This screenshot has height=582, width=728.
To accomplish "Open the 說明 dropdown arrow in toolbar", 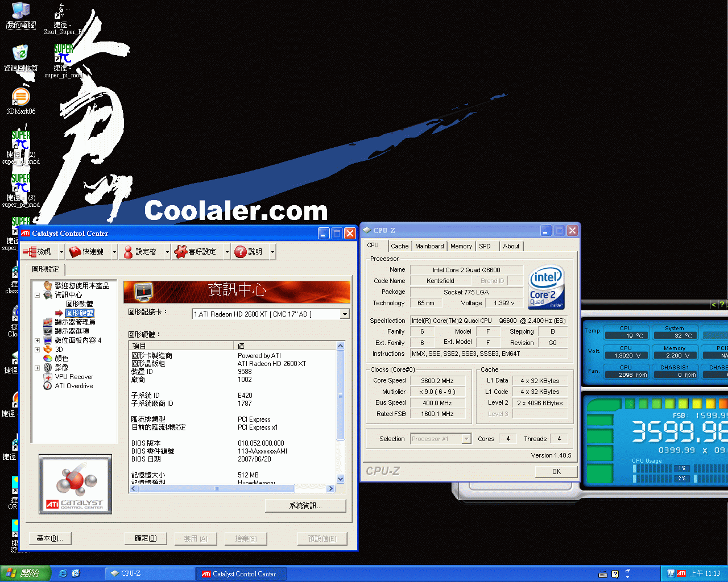I will pos(272,252).
